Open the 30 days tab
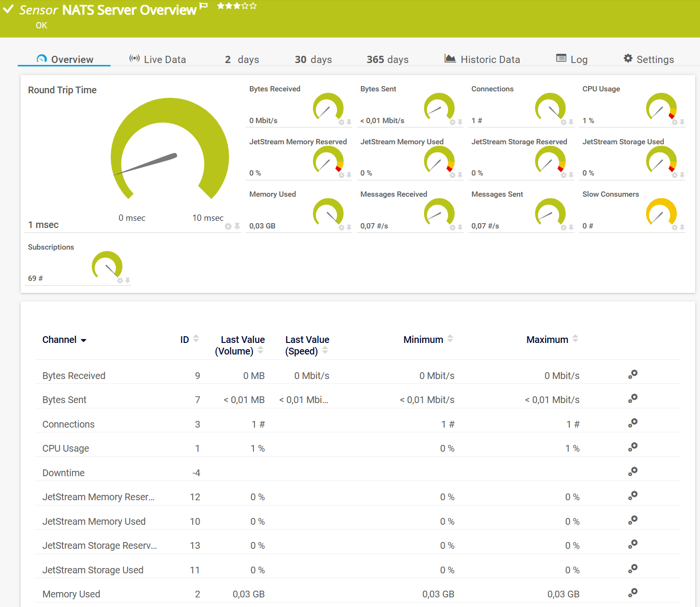The image size is (700, 607). coord(313,60)
